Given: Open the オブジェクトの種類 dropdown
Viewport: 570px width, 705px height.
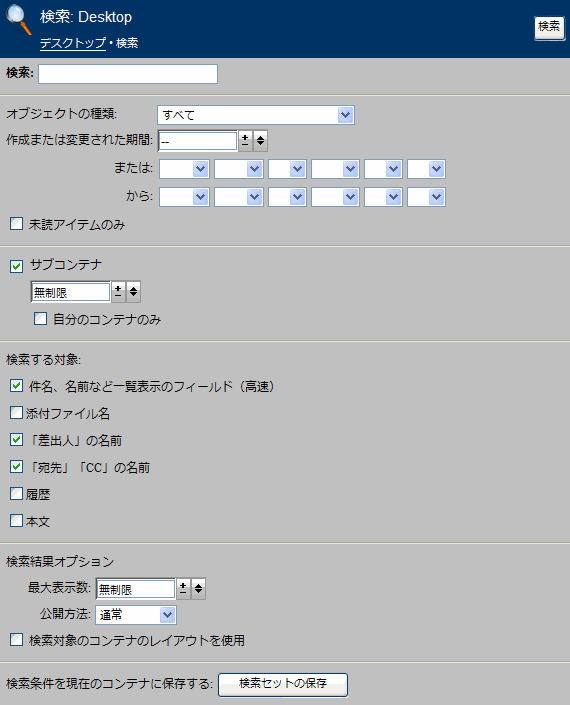Looking at the screenshot, I should 256,115.
